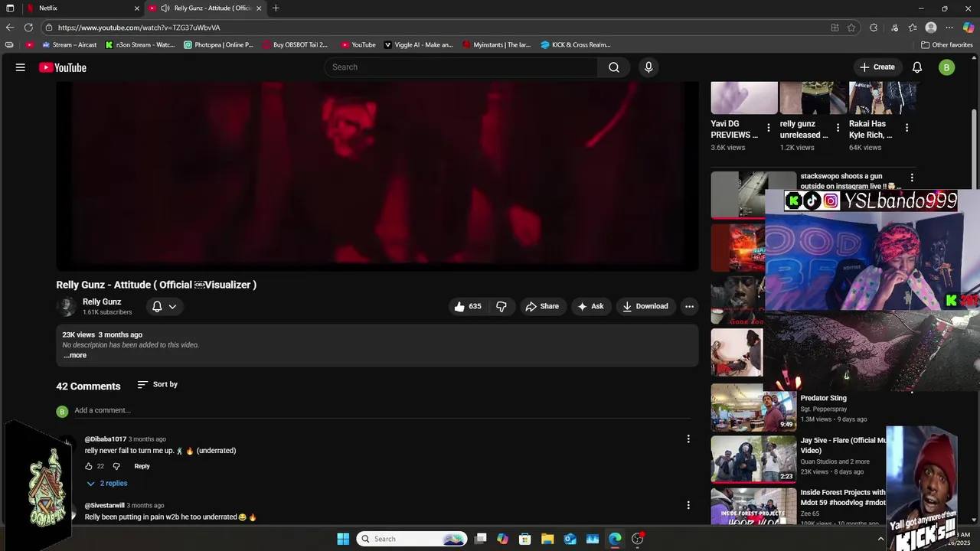The height and width of the screenshot is (551, 980).
Task: Expand the 2 replies thread
Action: tap(106, 484)
